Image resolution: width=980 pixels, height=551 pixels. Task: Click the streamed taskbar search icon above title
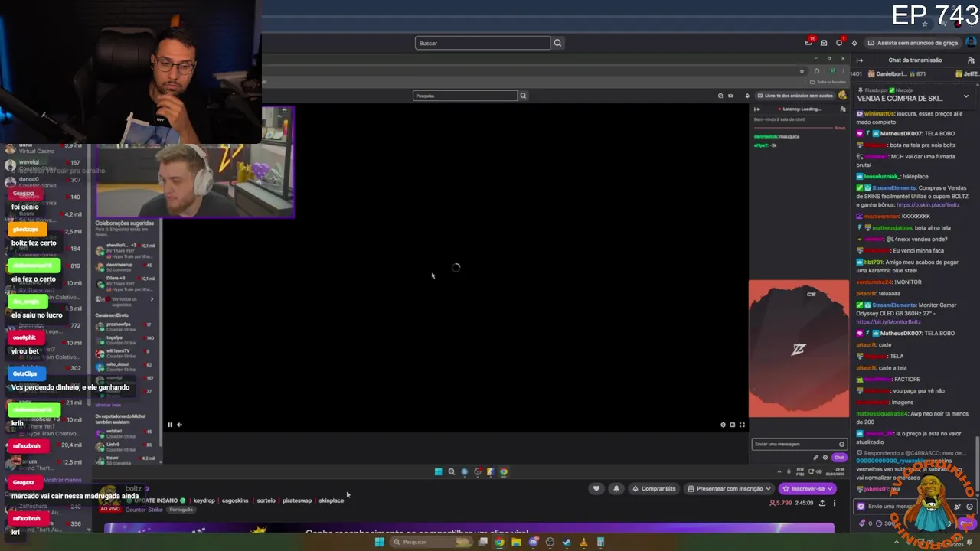[x=451, y=472]
